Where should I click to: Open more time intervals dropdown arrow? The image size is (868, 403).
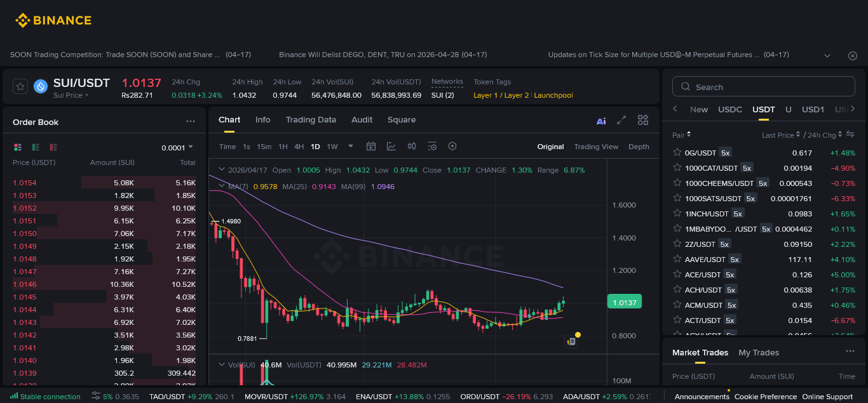pos(351,147)
